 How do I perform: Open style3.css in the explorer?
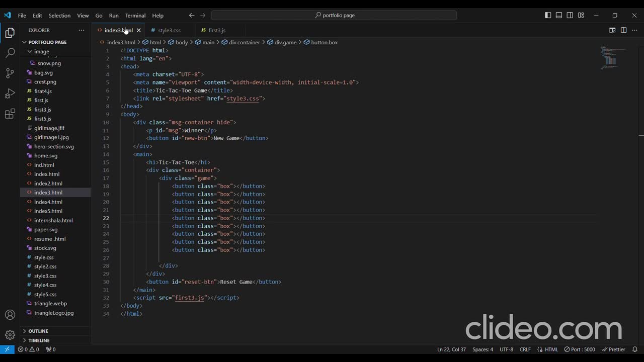pyautogui.click(x=45, y=276)
